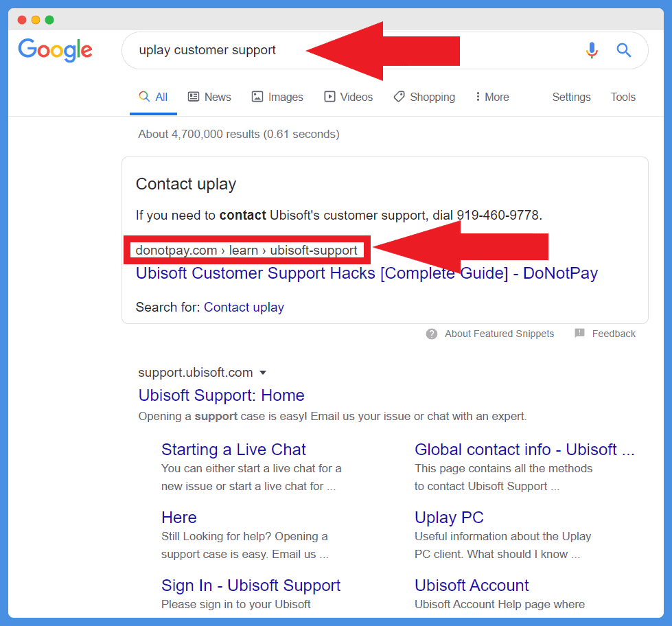
Task: Click the phone number 919-460-9778 text
Action: pos(497,215)
